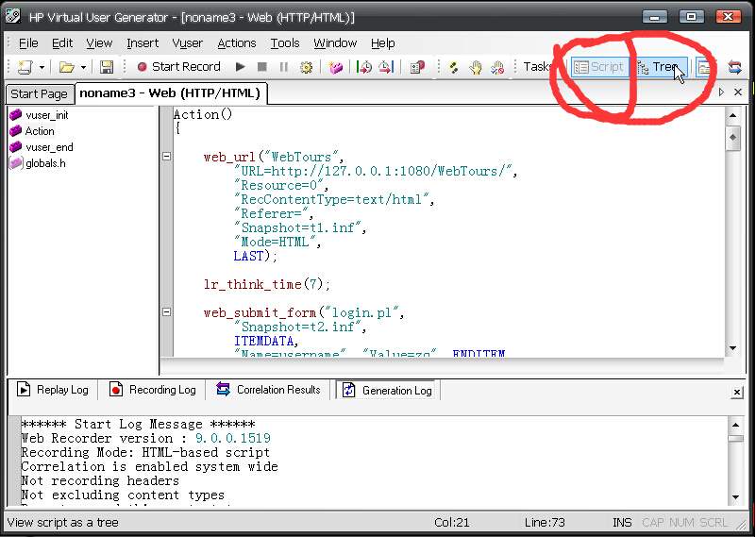Open the View menu

pyautogui.click(x=99, y=42)
